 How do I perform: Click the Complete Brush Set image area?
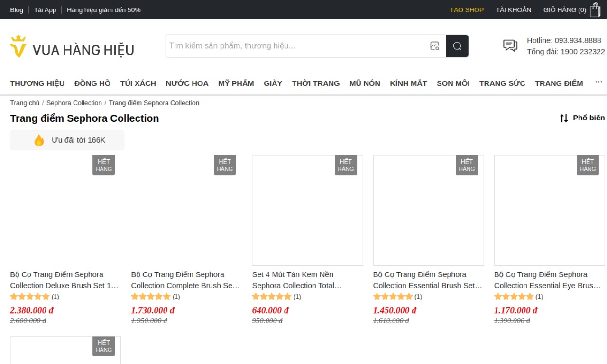click(x=186, y=210)
